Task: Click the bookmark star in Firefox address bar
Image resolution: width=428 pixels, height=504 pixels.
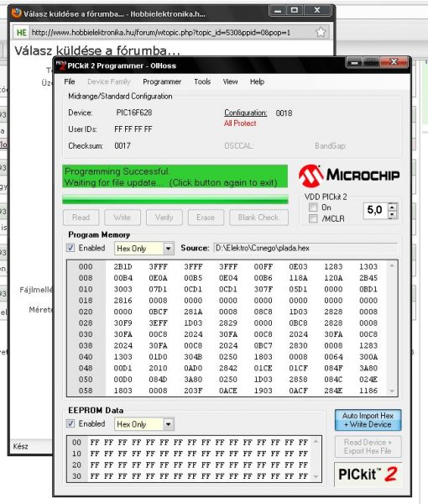Action: point(321,32)
